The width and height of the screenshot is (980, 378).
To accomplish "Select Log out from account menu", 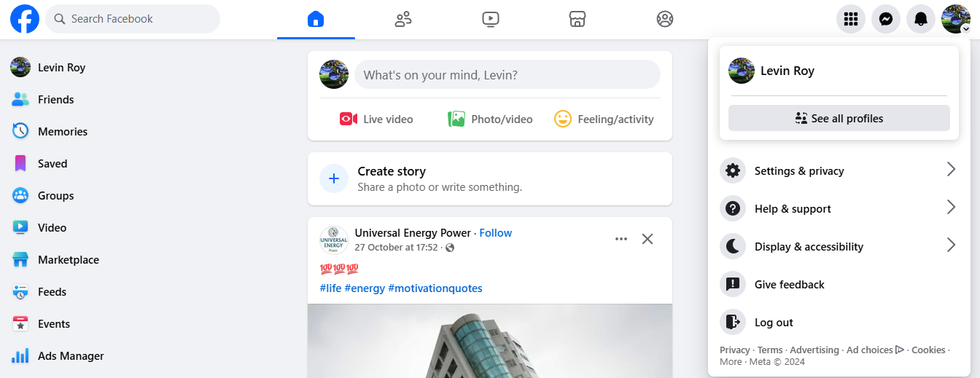I will pyautogui.click(x=774, y=323).
